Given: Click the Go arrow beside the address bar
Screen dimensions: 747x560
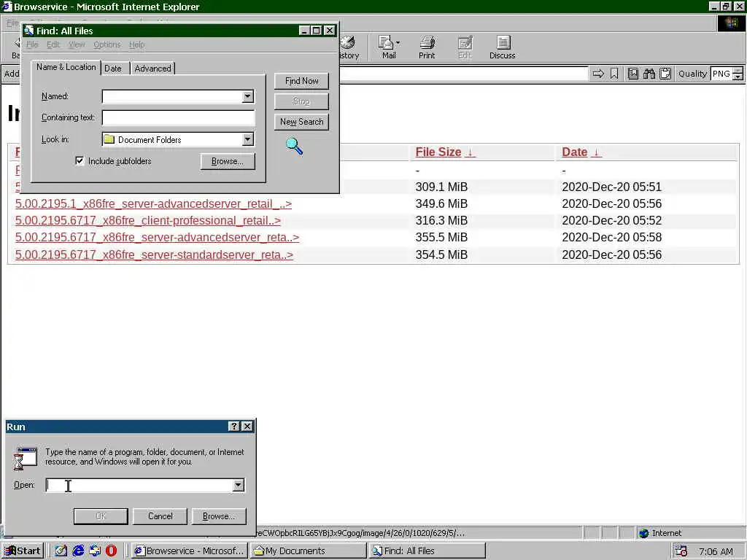Looking at the screenshot, I should (x=598, y=74).
